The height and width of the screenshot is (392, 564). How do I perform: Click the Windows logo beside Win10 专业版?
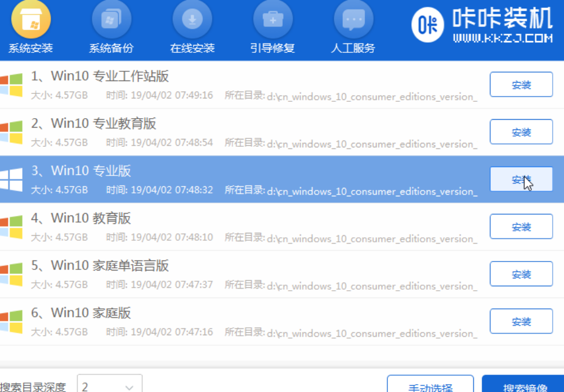pos(10,179)
